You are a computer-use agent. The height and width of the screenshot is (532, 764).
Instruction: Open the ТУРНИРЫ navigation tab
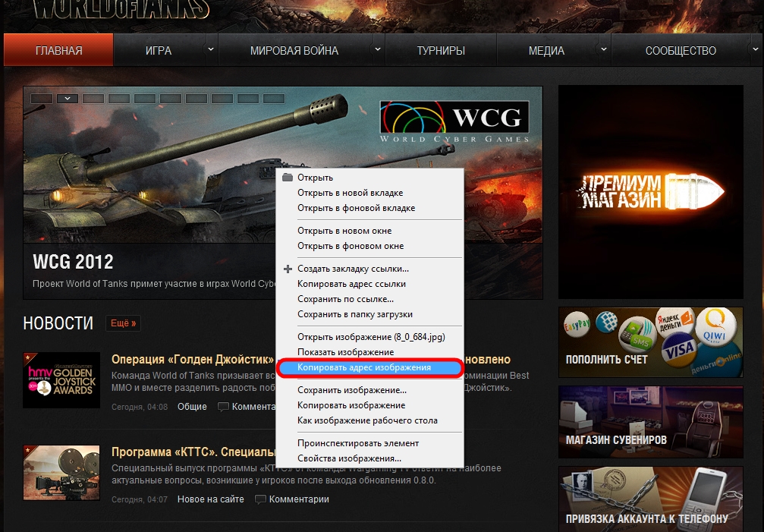coord(441,50)
